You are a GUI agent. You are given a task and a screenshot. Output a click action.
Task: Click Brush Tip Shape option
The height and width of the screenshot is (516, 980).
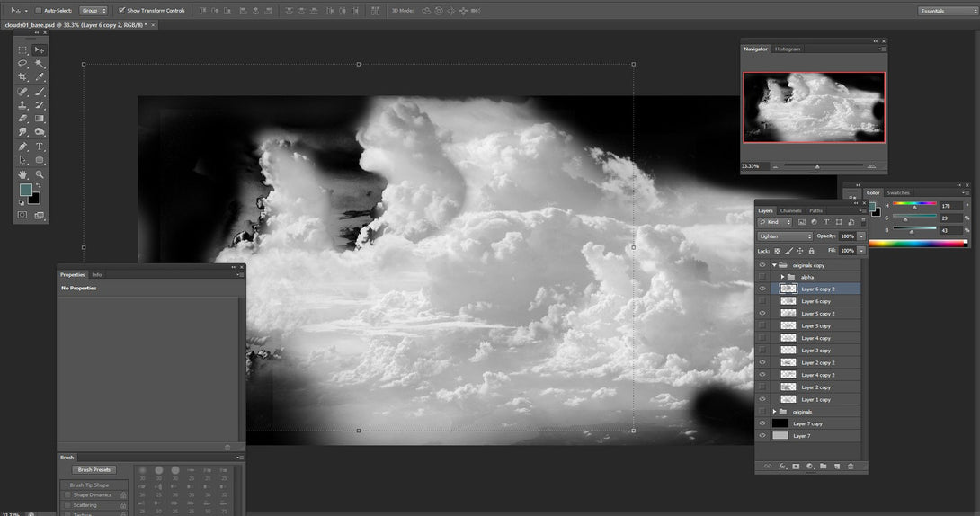[89, 485]
